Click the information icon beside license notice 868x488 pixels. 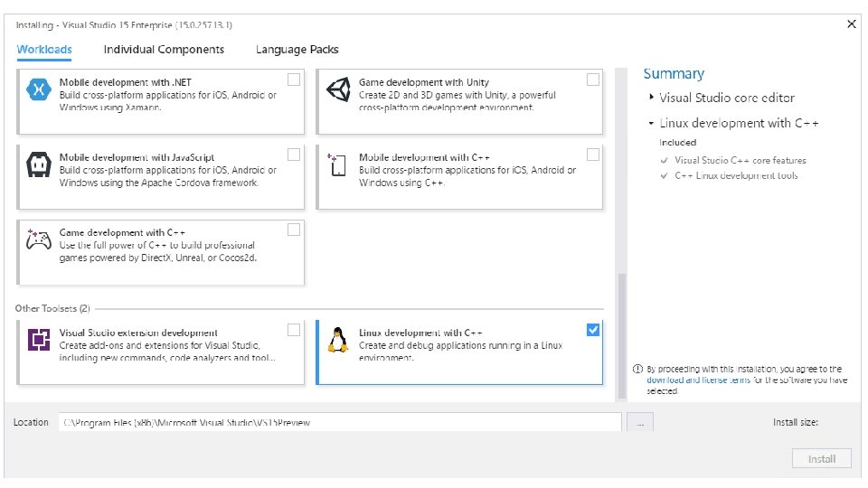[638, 370]
